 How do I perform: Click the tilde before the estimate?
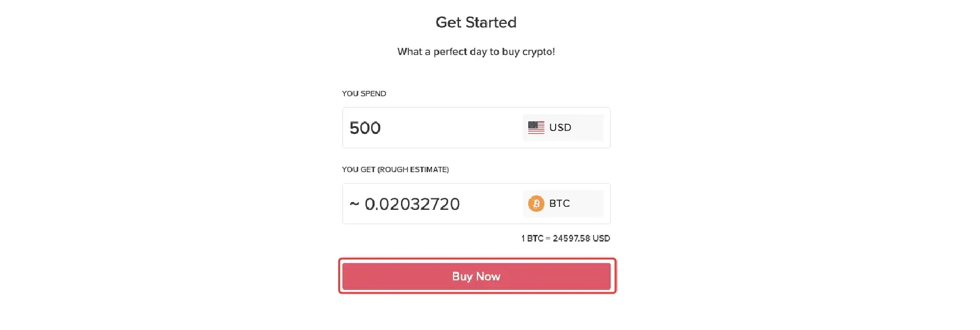[354, 204]
